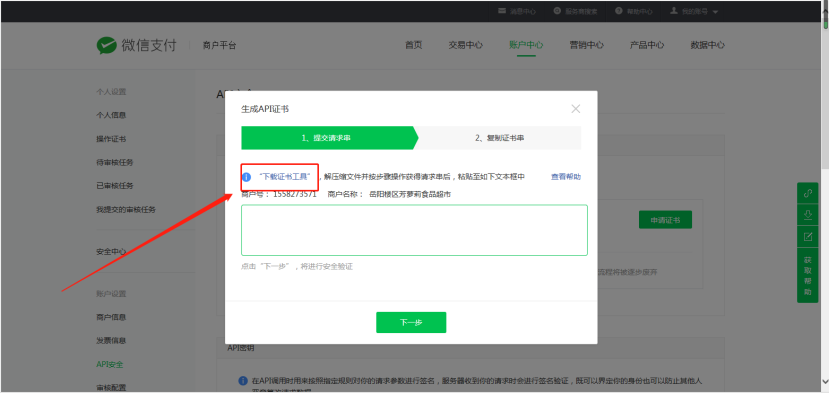
Task: Select 操作证书 in sidebar
Action: 111,139
